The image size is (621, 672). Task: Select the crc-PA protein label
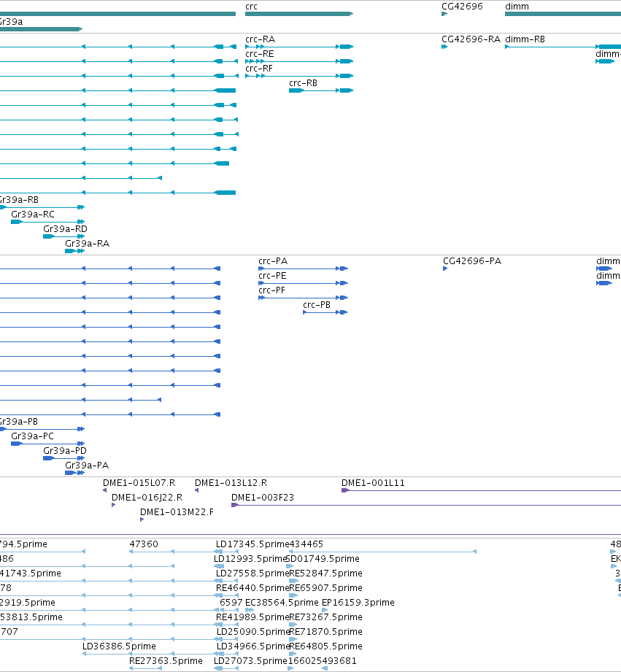point(273,261)
